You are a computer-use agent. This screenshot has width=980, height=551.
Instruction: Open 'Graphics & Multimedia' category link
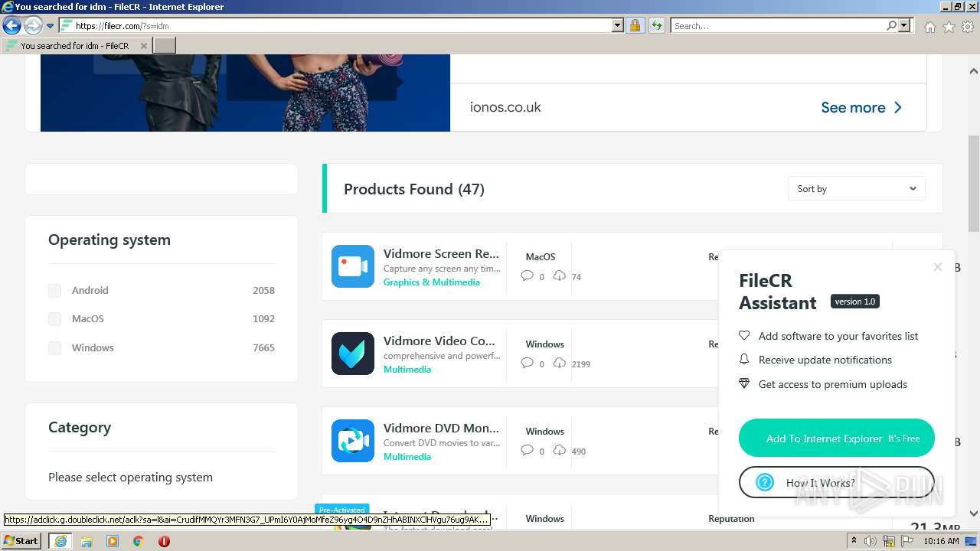[432, 282]
